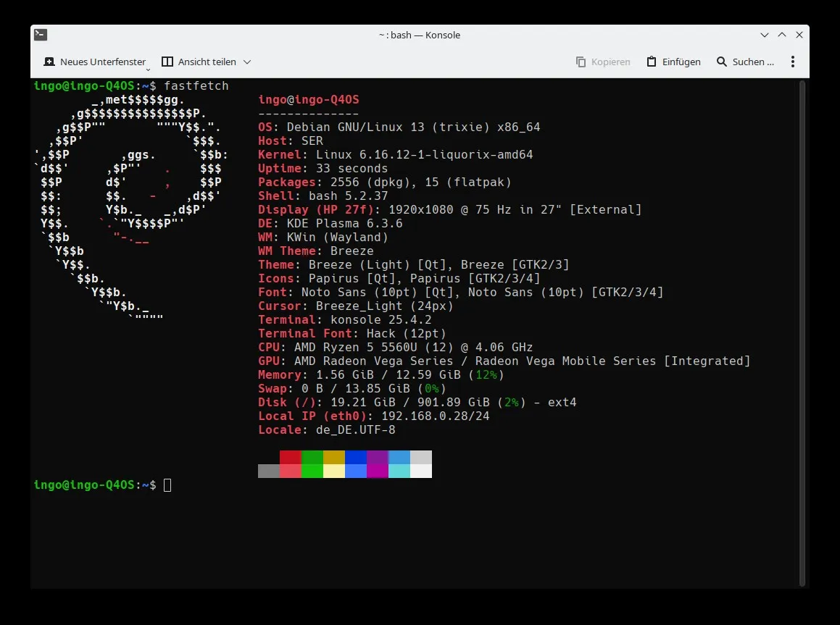Viewport: 840px width, 625px height.
Task: Click the split view icon of Ansicht teilen
Action: (x=167, y=62)
